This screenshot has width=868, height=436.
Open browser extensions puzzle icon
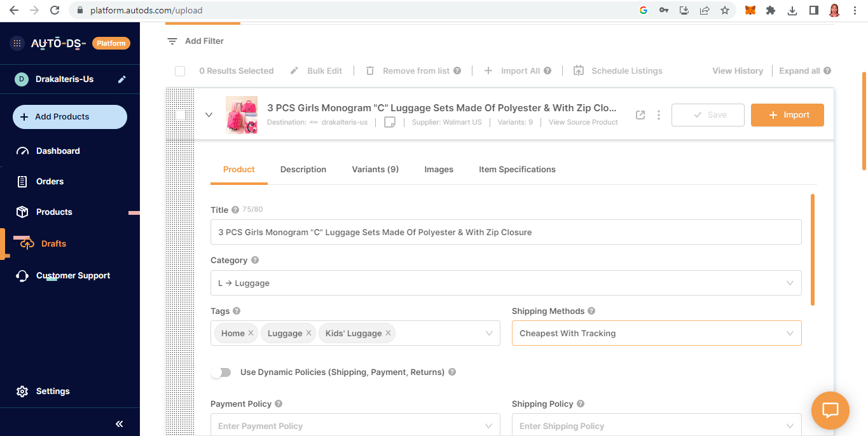tap(771, 10)
